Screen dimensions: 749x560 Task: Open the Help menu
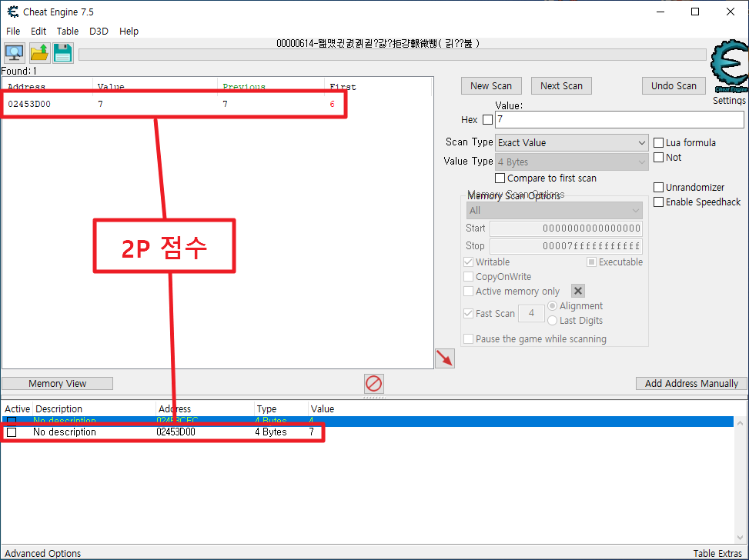(x=129, y=31)
